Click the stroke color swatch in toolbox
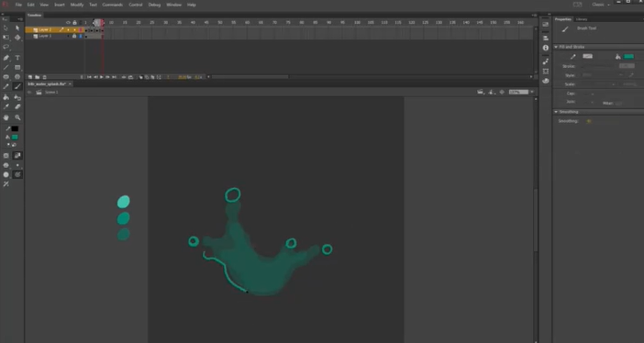Image resolution: width=644 pixels, height=343 pixels. click(15, 129)
